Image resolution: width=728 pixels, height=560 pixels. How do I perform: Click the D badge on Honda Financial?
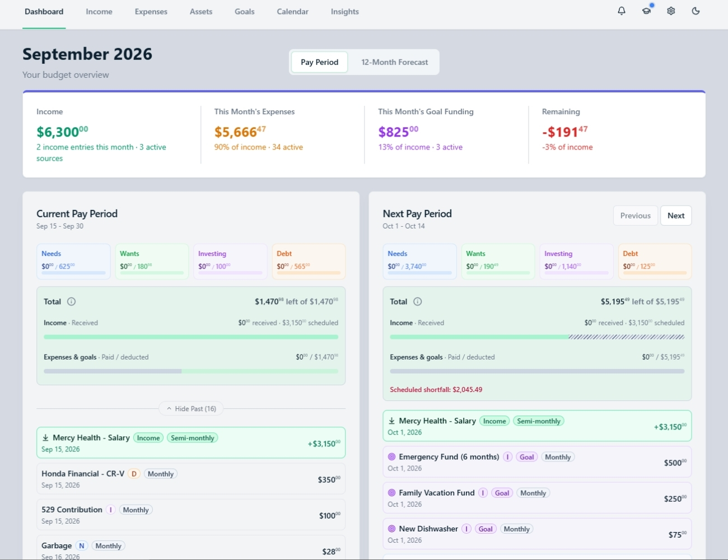134,474
